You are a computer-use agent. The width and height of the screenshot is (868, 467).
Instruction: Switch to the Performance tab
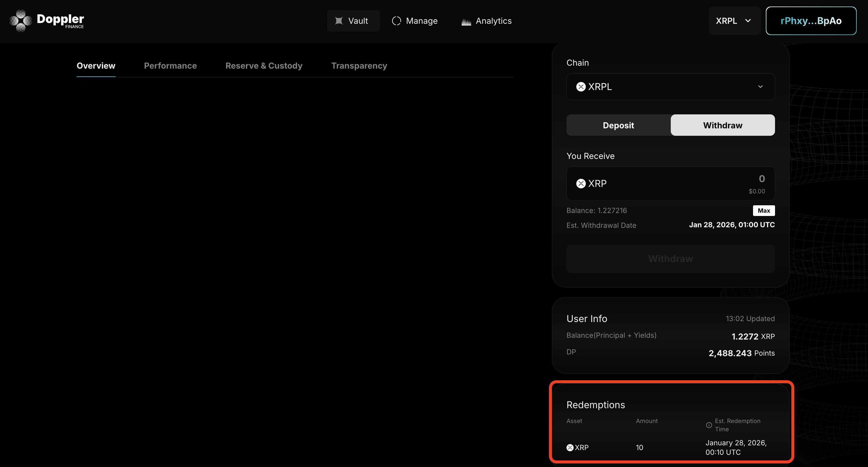[170, 66]
